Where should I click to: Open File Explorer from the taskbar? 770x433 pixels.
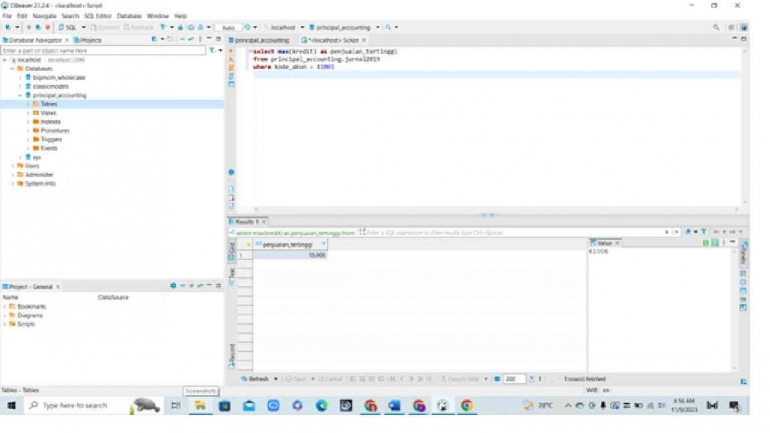(x=200, y=406)
